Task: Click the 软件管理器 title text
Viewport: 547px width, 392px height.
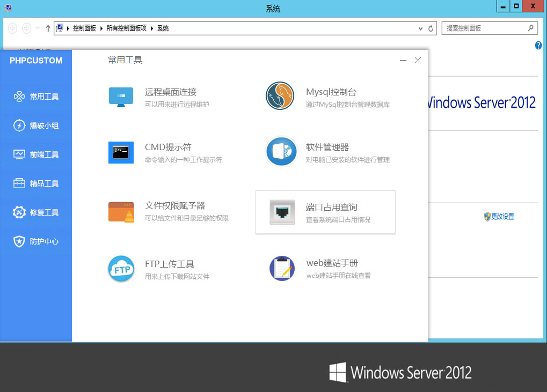Action: click(327, 147)
